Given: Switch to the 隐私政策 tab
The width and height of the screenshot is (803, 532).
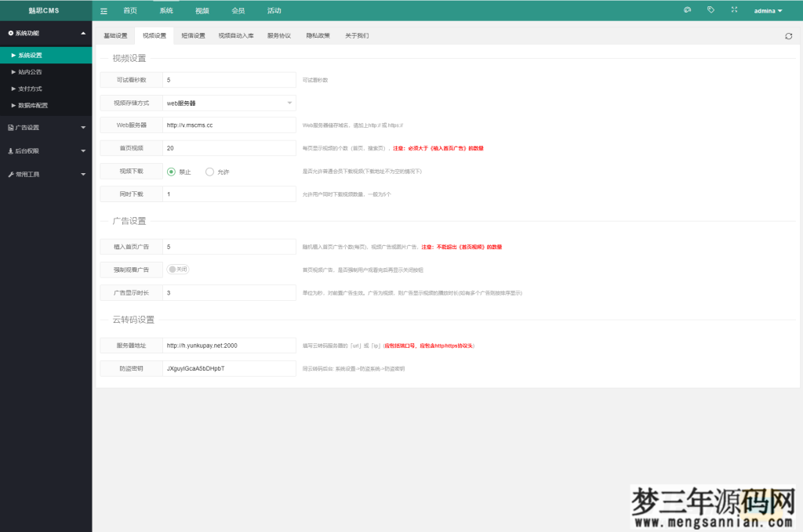Looking at the screenshot, I should [x=318, y=35].
